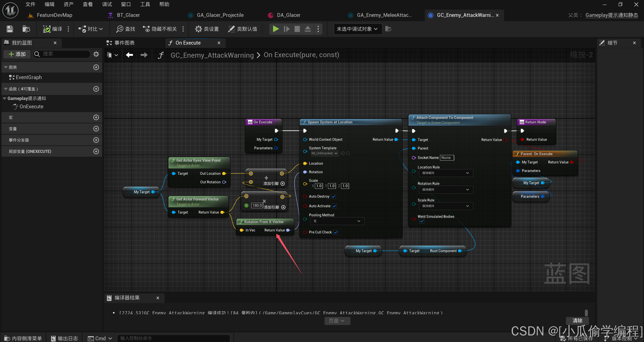The image size is (644, 342).
Task: Toggle the Auto Activate checkbox
Action: (x=334, y=206)
